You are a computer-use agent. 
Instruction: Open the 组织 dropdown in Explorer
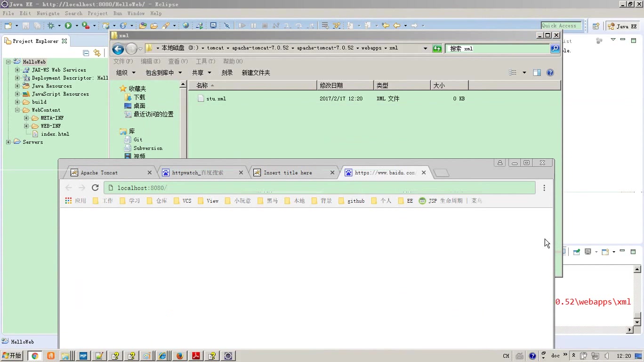125,72
